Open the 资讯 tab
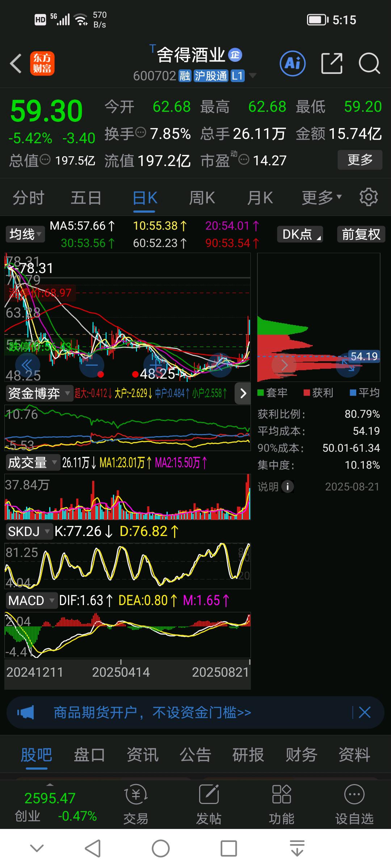391x868 pixels. [x=142, y=755]
